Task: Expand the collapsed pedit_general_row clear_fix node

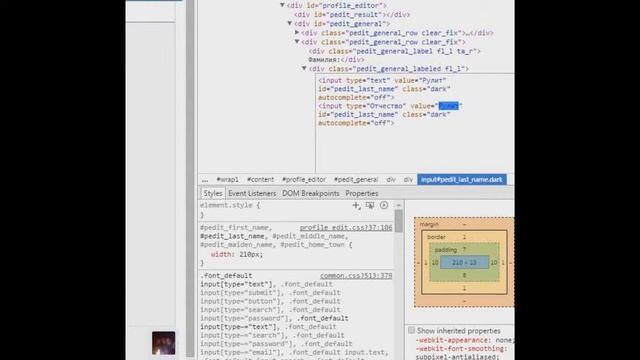Action: (297, 33)
